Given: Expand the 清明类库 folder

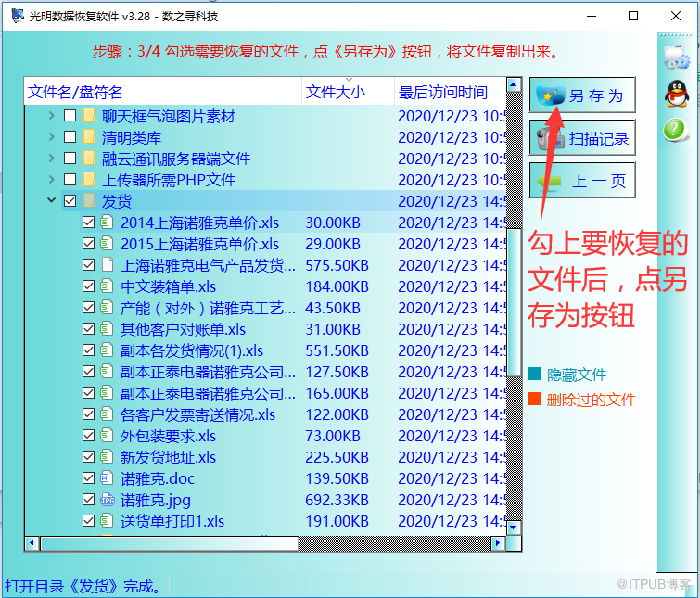Looking at the screenshot, I should [51, 137].
